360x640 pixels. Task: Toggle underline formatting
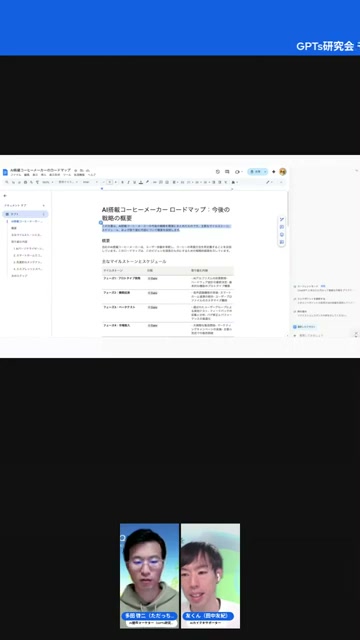135,182
